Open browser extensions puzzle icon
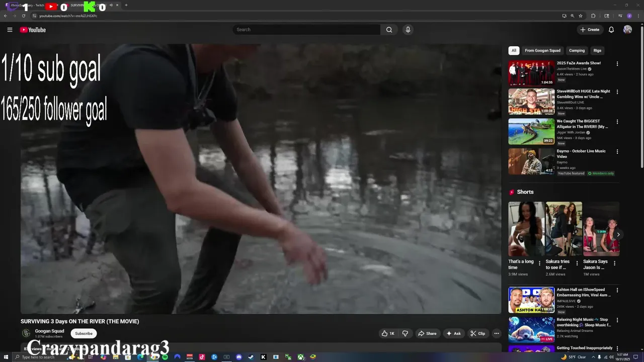The width and height of the screenshot is (644, 362). click(593, 16)
